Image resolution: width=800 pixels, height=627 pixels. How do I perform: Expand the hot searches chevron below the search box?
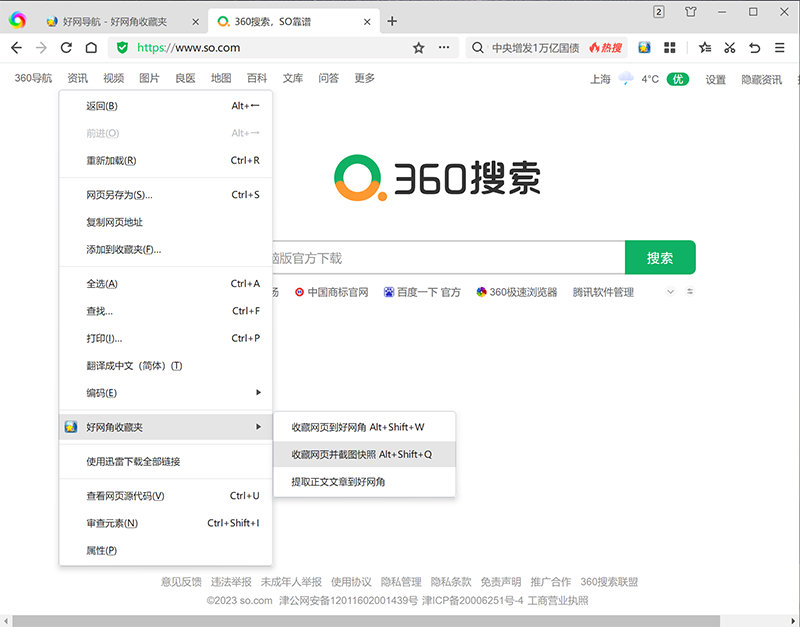tap(671, 292)
